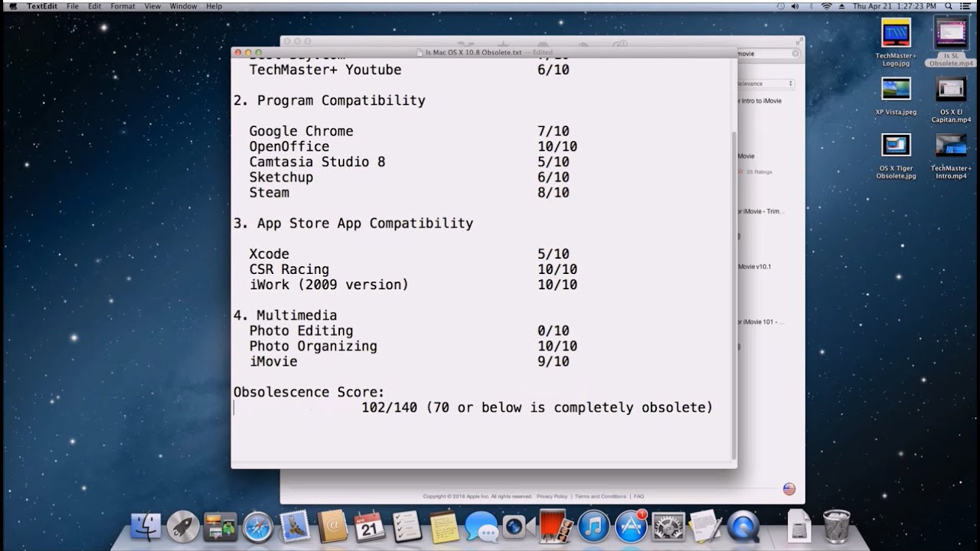Open TextEdit pen-and-paper icon in Dock
The height and width of the screenshot is (551, 980).
point(705,527)
